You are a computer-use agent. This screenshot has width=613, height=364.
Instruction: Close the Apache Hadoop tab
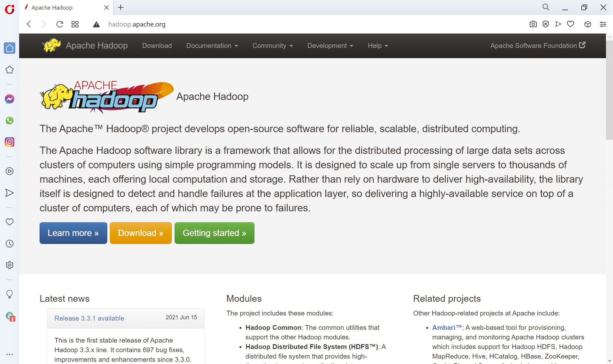tap(106, 7)
